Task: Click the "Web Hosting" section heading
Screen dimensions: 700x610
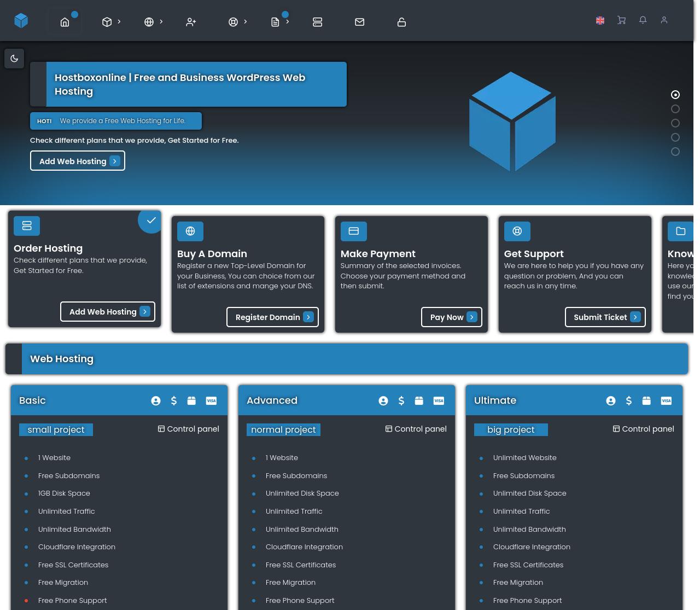Action: [x=62, y=359]
